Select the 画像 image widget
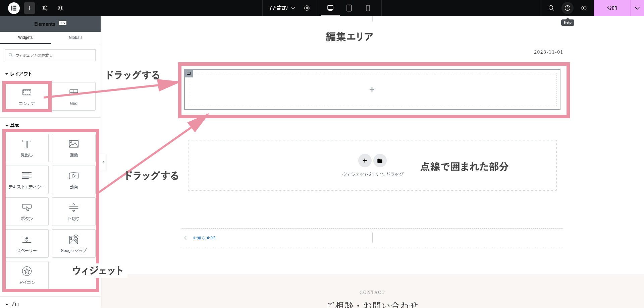The height and width of the screenshot is (308, 644). (74, 148)
